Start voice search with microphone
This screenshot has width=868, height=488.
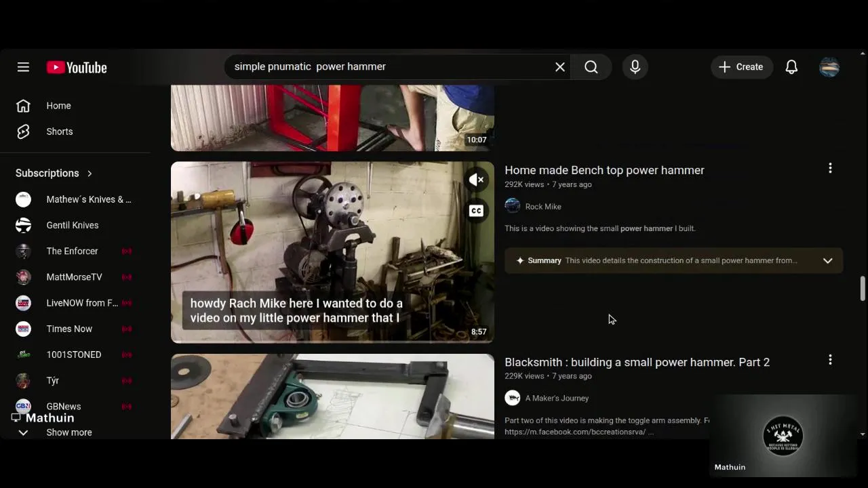tap(635, 66)
